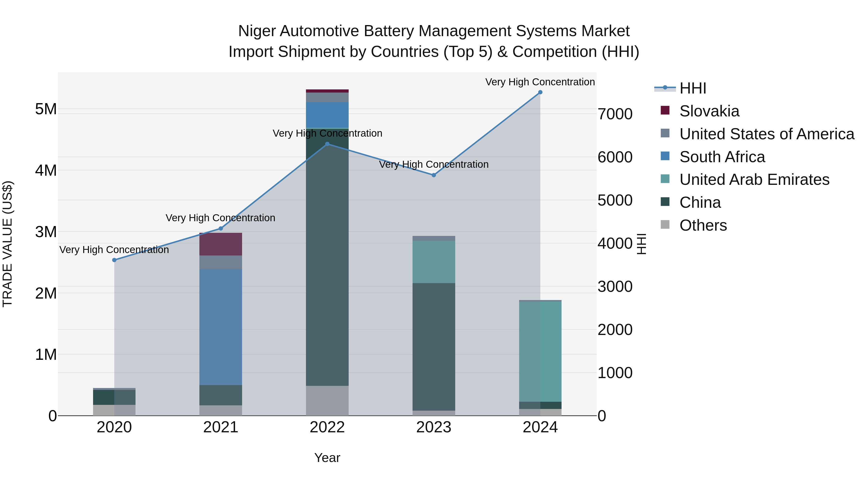This screenshot has width=868, height=488.
Task: Click 'Very High Concentration' label above 2024
Action: [540, 82]
